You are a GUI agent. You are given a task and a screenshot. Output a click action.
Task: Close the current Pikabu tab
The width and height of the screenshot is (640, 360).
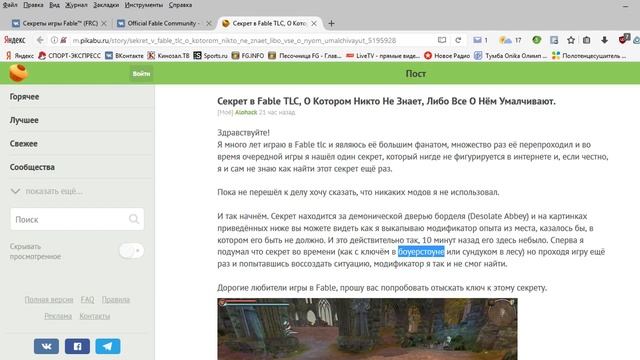(314, 23)
